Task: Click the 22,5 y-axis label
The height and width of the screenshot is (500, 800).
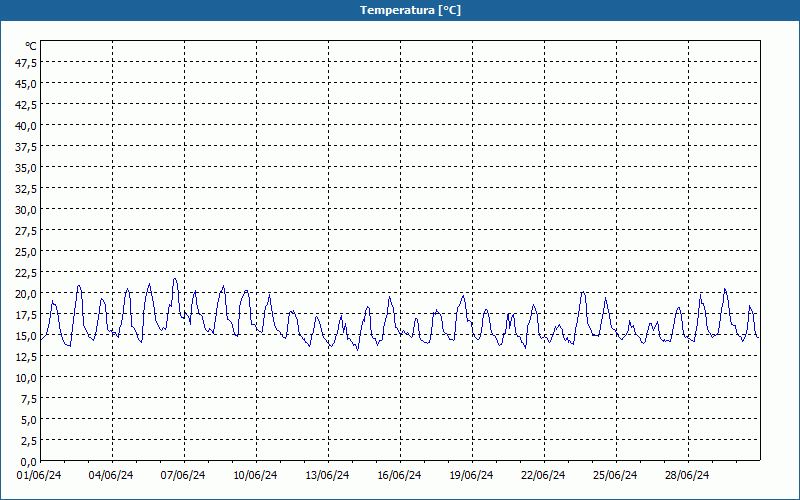Action: (27, 273)
